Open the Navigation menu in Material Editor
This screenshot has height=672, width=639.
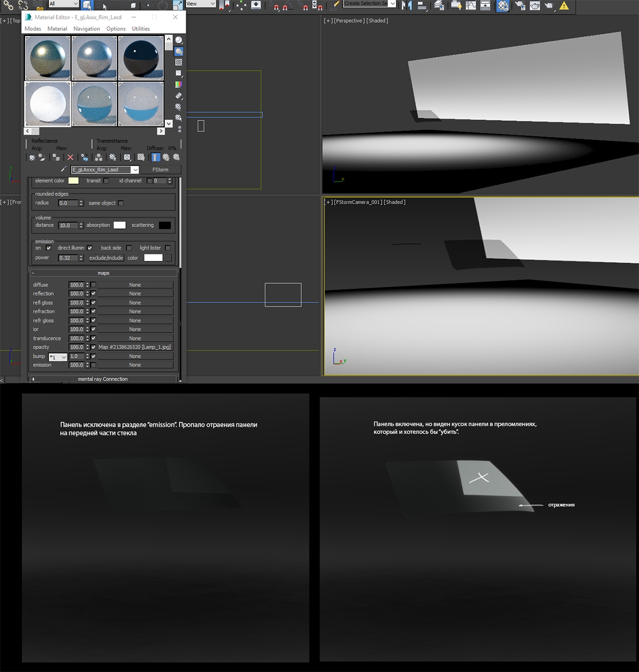click(x=86, y=29)
